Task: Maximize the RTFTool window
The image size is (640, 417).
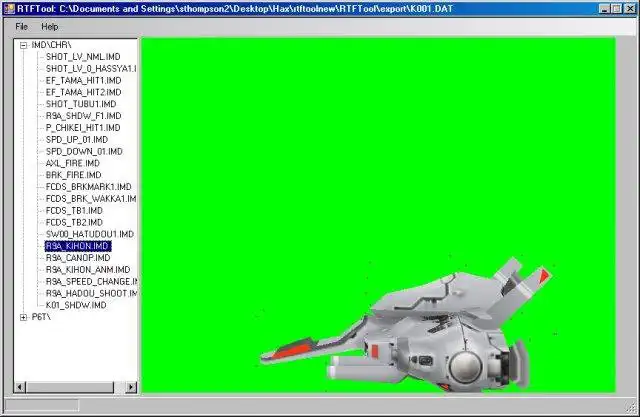Action: [x=617, y=9]
